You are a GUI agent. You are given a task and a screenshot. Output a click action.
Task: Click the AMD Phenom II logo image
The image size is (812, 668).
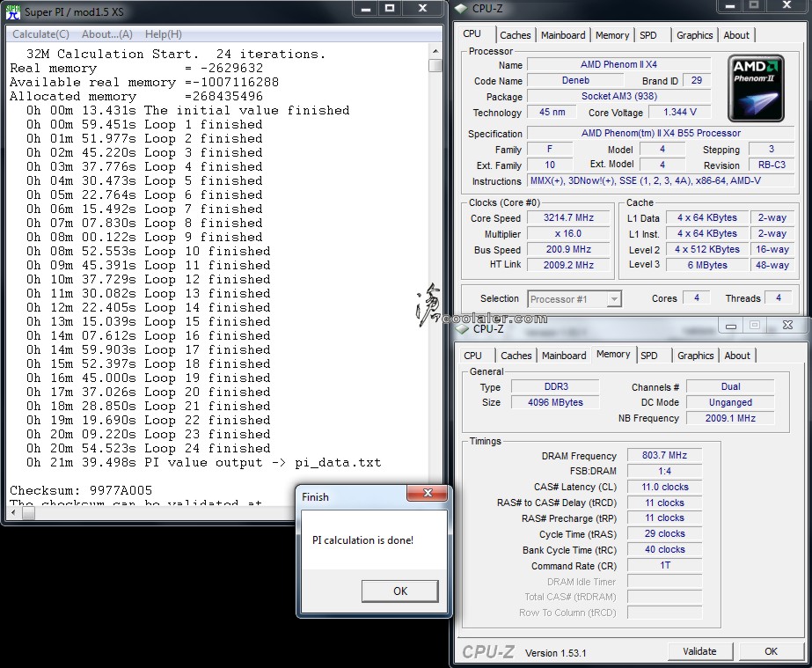756,88
